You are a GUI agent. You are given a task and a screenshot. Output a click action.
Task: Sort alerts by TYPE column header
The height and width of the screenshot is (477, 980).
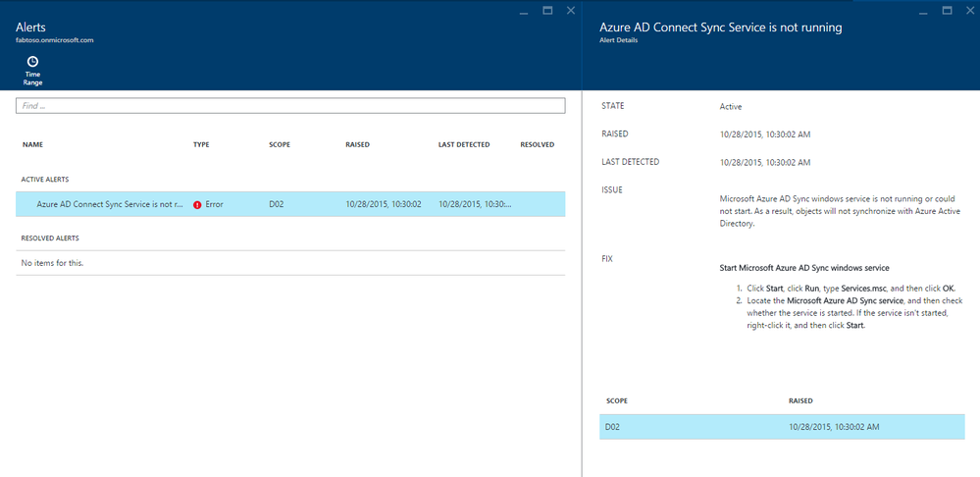point(201,144)
